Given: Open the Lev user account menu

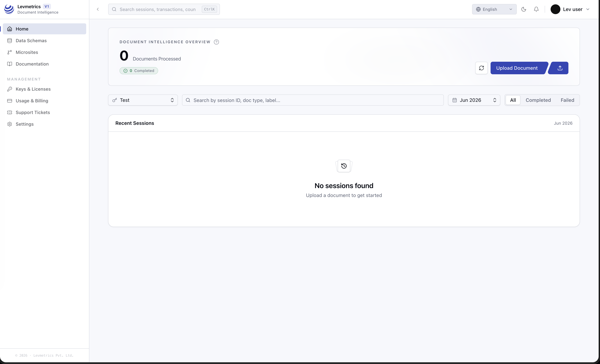Looking at the screenshot, I should pyautogui.click(x=570, y=9).
